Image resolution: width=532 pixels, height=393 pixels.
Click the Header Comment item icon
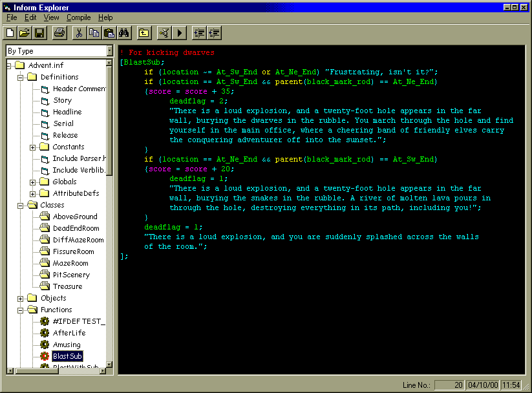pos(45,89)
